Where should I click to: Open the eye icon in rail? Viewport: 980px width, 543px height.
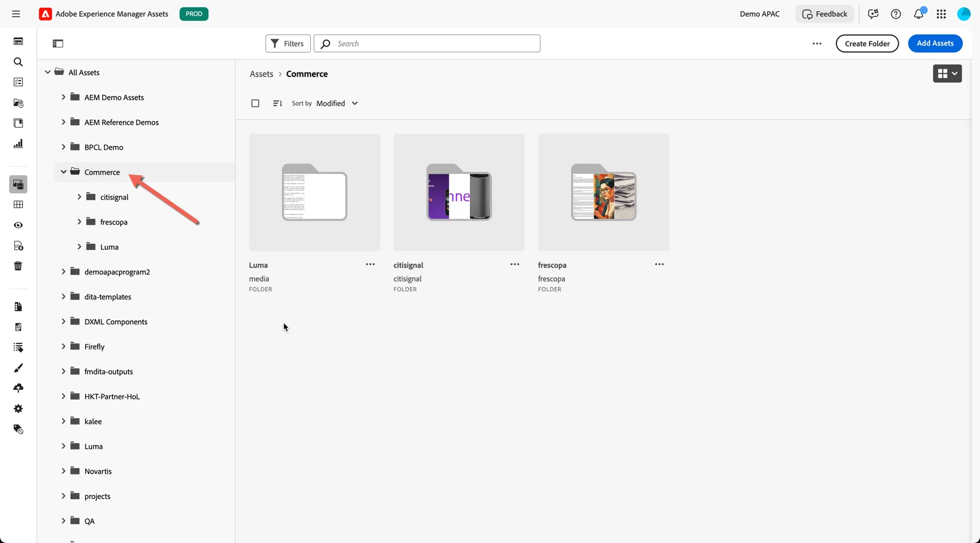pos(18,225)
